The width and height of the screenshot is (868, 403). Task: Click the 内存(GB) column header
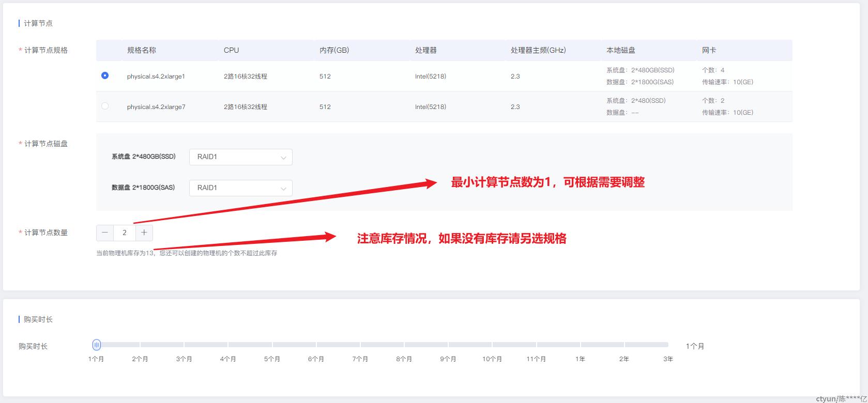[x=334, y=50]
